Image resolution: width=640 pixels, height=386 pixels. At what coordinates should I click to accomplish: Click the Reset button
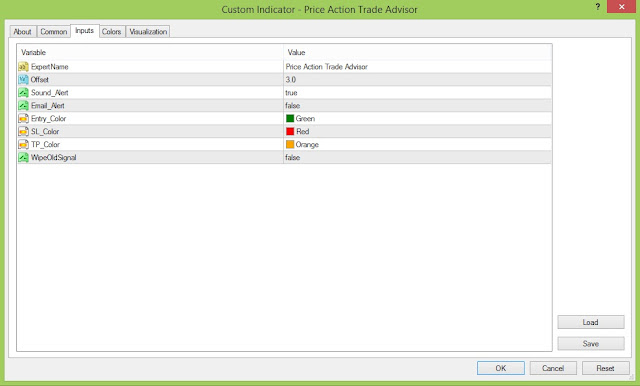click(x=605, y=368)
